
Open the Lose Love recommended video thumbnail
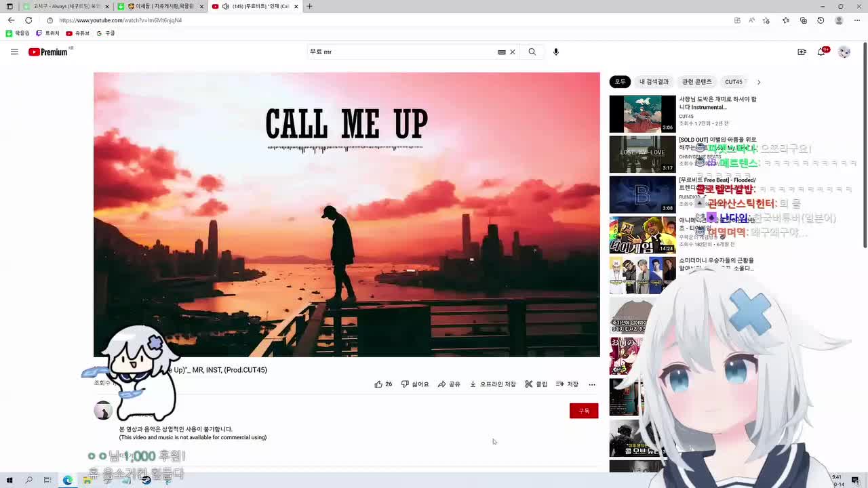[642, 155]
